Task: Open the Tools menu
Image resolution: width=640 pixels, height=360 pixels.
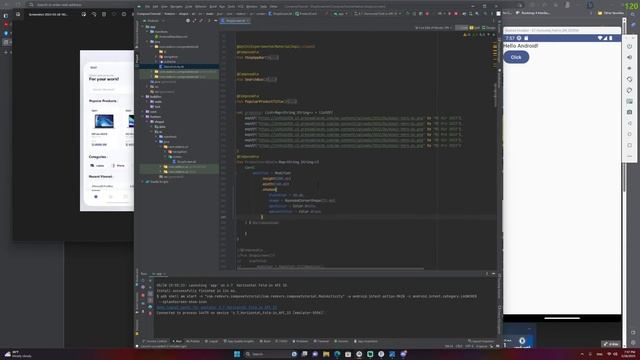Action: [231, 7]
